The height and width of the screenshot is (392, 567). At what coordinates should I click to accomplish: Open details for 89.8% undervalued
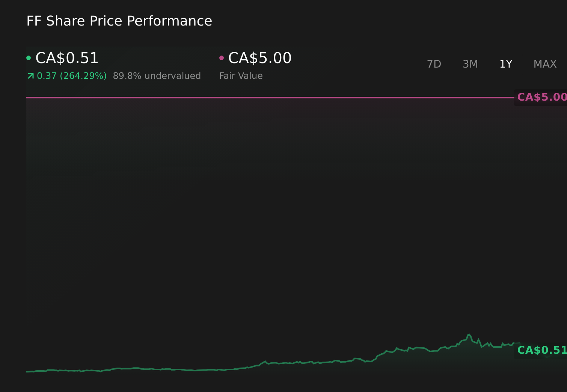[x=157, y=75]
